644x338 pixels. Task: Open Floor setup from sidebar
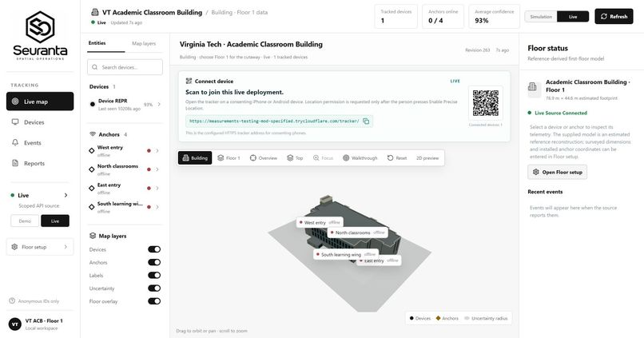point(40,247)
